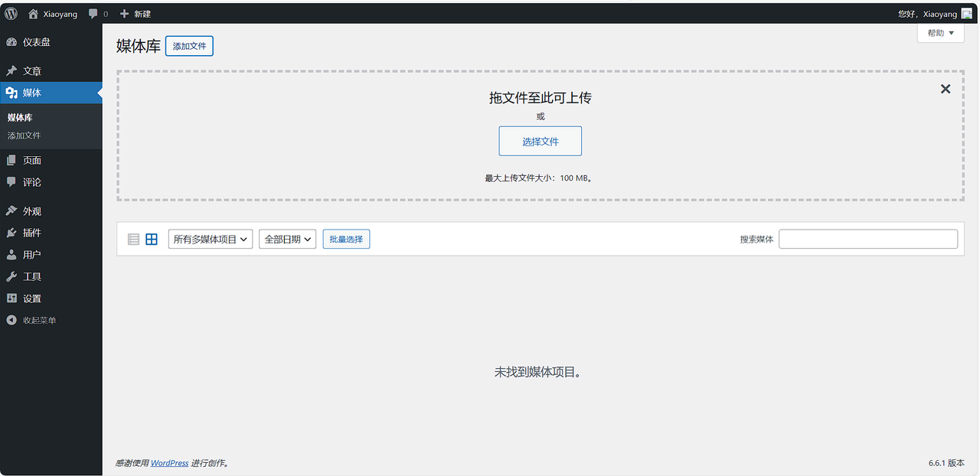Image resolution: width=980 pixels, height=476 pixels.
Task: Click the speech bubble icon beside 评论
Action: pyautogui.click(x=11, y=182)
